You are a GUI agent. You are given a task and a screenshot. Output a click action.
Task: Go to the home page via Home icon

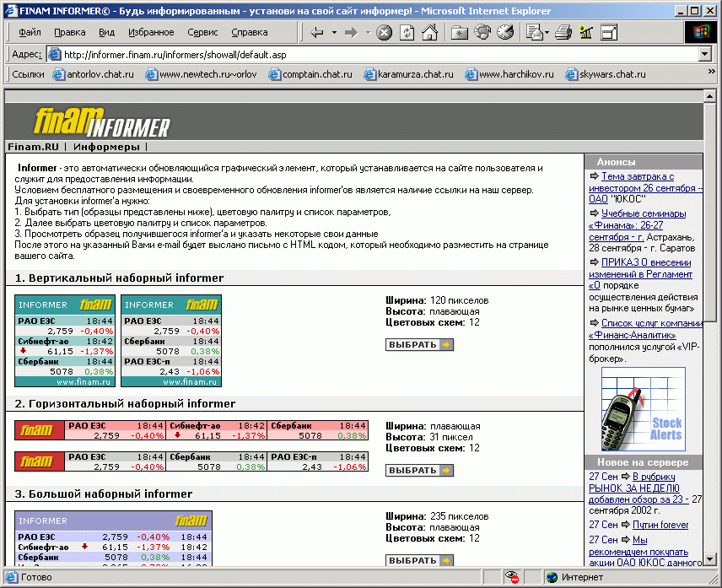pos(429,33)
